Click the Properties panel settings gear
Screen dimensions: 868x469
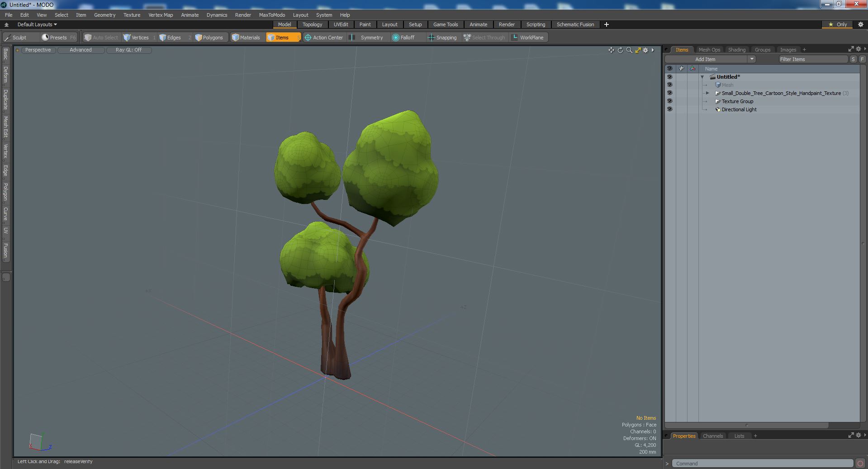(x=859, y=435)
